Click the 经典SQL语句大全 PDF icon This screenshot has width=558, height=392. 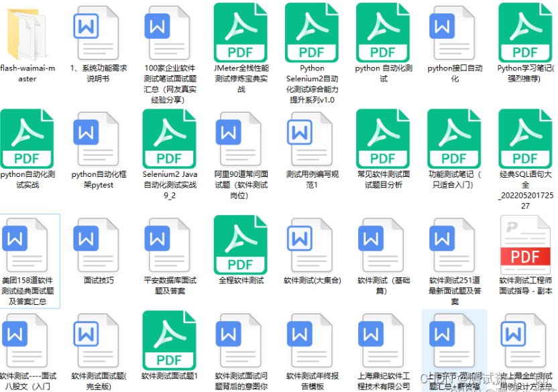tap(525, 139)
